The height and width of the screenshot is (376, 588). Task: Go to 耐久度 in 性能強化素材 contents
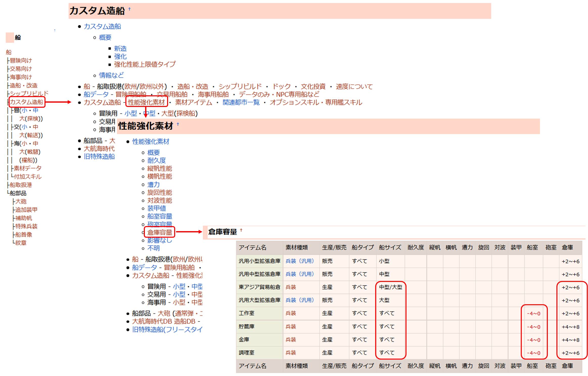click(156, 160)
